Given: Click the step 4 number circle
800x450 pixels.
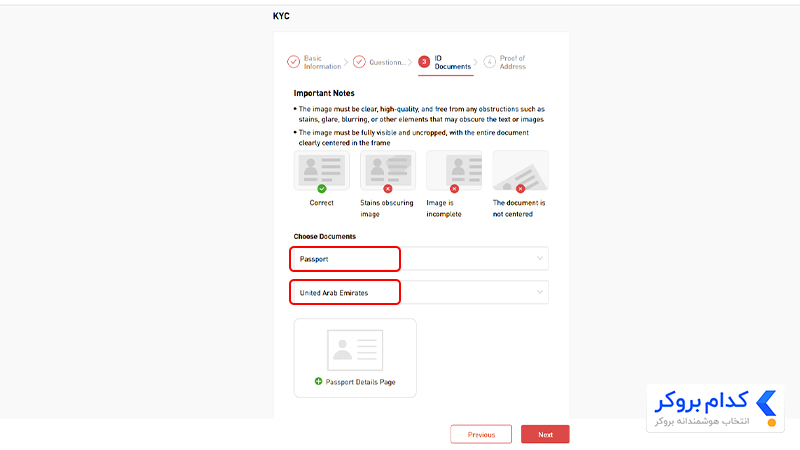Looking at the screenshot, I should [489, 62].
